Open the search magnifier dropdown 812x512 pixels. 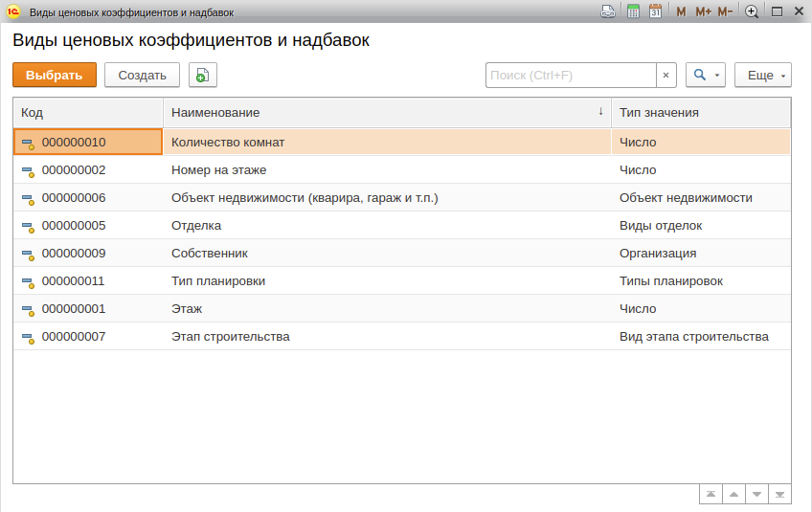pyautogui.click(x=706, y=76)
